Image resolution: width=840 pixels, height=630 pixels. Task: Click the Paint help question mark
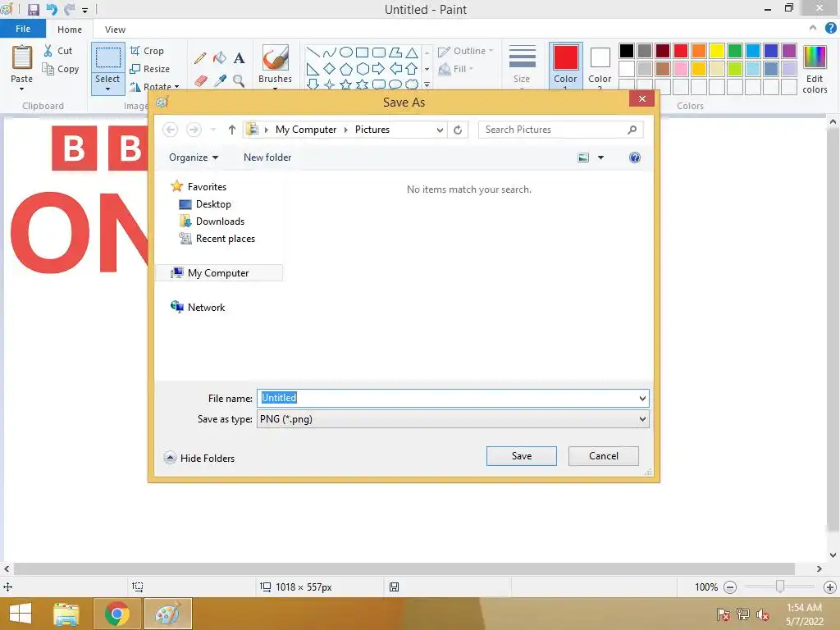point(830,29)
